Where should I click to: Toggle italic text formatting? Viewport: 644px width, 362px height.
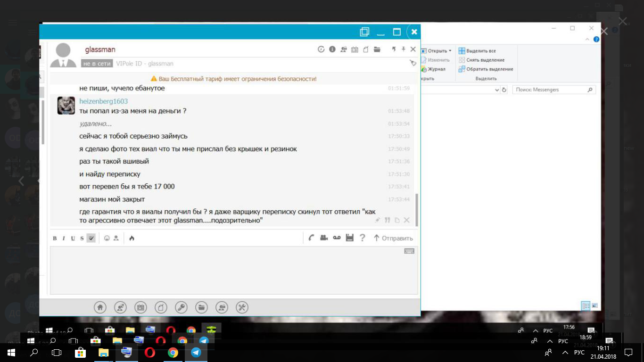pos(64,239)
